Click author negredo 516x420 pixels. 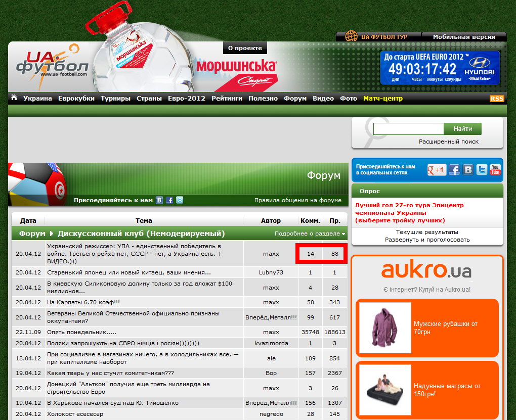pos(271,414)
